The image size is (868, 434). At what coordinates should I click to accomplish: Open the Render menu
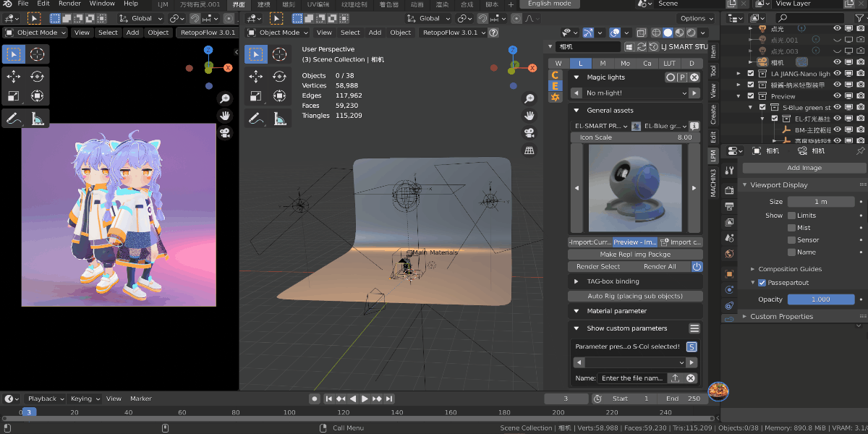(x=69, y=4)
